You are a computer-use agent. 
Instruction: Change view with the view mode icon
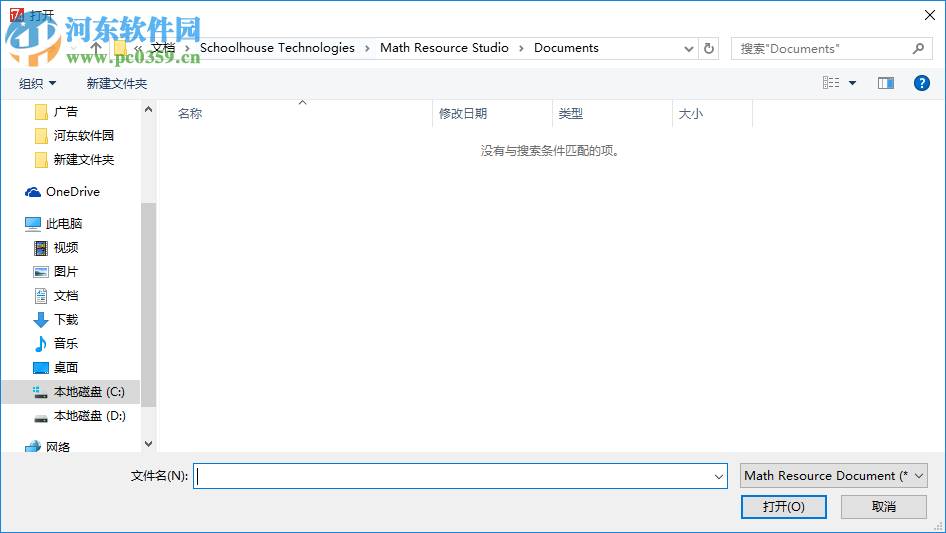tap(831, 83)
